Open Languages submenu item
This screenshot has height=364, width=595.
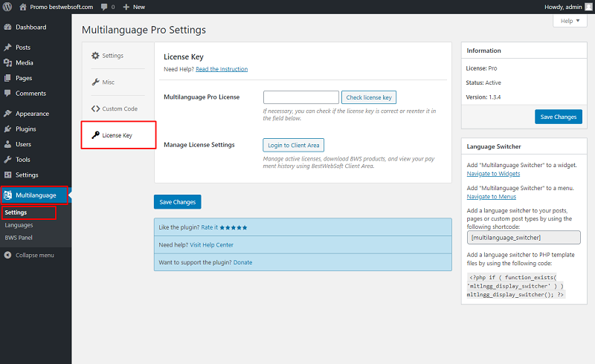(x=19, y=225)
